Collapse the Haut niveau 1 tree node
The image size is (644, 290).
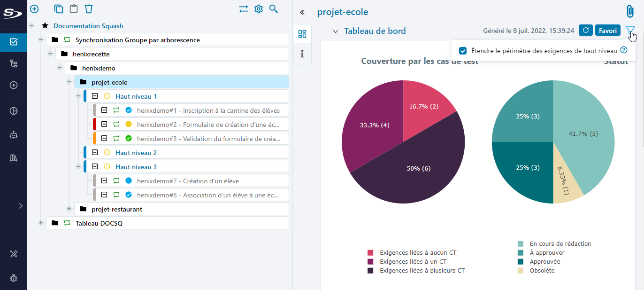78,96
